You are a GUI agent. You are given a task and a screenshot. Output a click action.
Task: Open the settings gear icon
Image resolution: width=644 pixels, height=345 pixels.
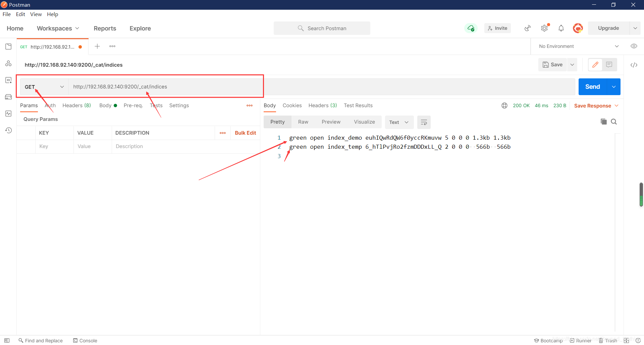coord(544,28)
